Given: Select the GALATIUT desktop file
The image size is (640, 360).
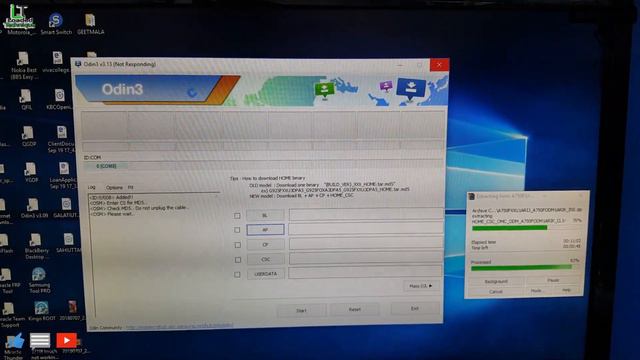Looking at the screenshot, I should 66,208.
